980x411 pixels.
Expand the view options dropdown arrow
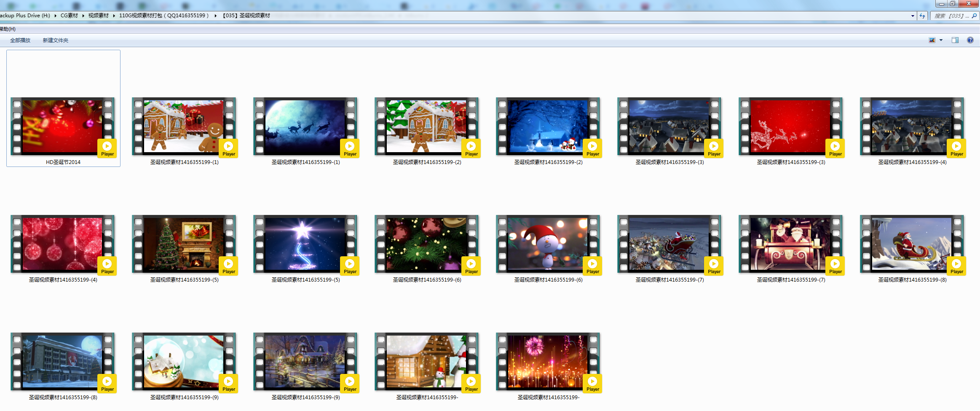tap(941, 40)
